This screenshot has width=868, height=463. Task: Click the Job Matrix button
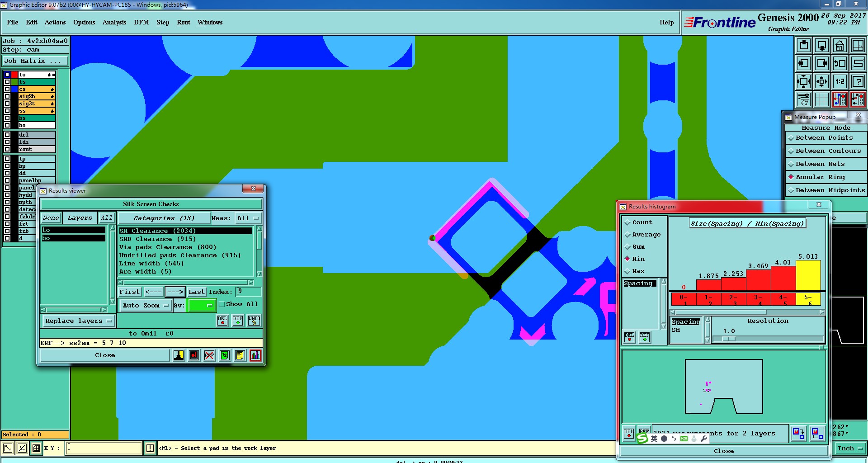[x=35, y=61]
